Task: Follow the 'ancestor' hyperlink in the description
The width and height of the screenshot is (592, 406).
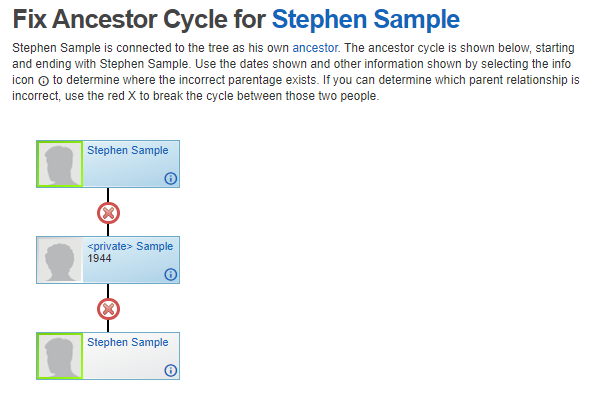Action: click(315, 48)
